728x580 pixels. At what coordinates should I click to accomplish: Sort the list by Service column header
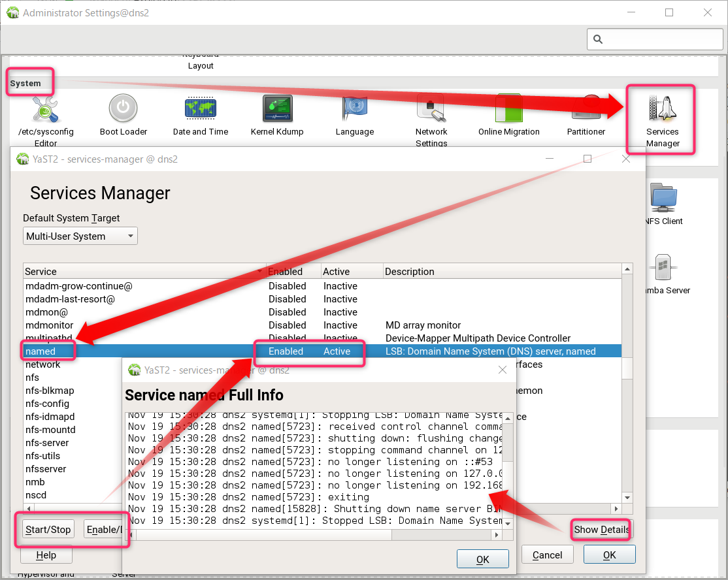pos(144,272)
